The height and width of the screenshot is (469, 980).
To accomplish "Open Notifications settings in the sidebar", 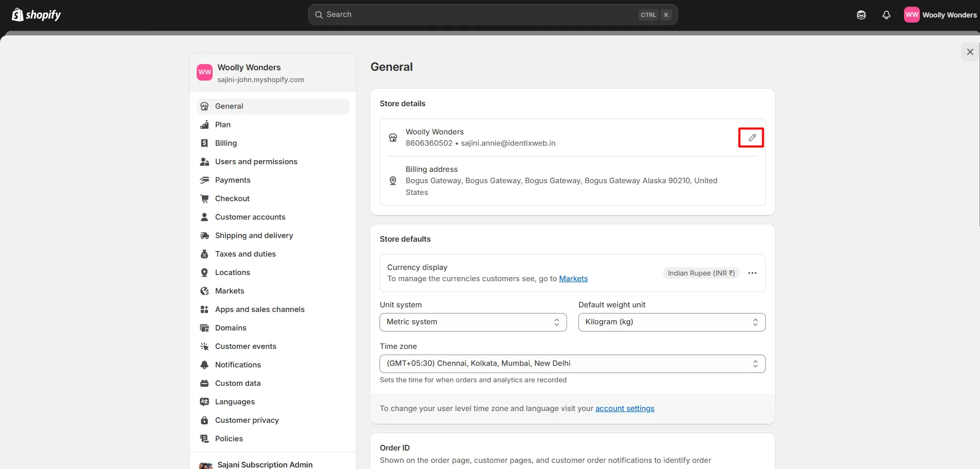I will [238, 365].
